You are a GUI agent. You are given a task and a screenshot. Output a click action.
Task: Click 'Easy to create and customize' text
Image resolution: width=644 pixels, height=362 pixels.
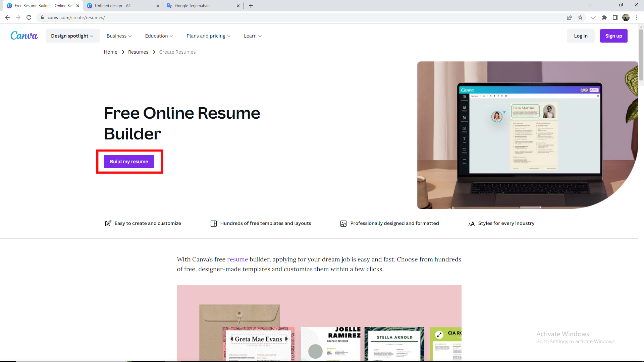148,223
